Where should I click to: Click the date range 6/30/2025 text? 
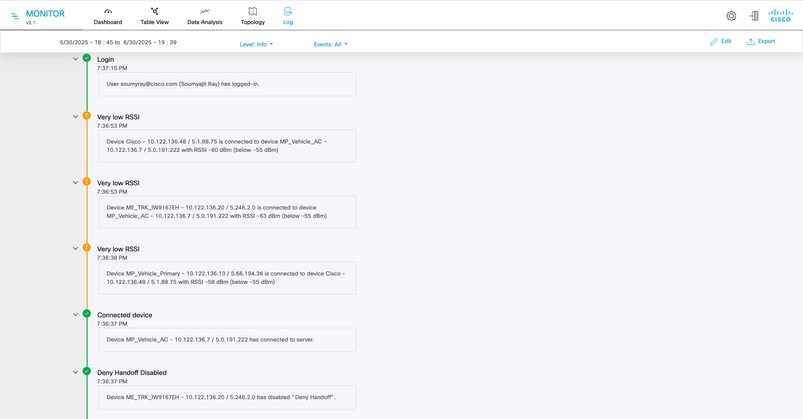118,43
